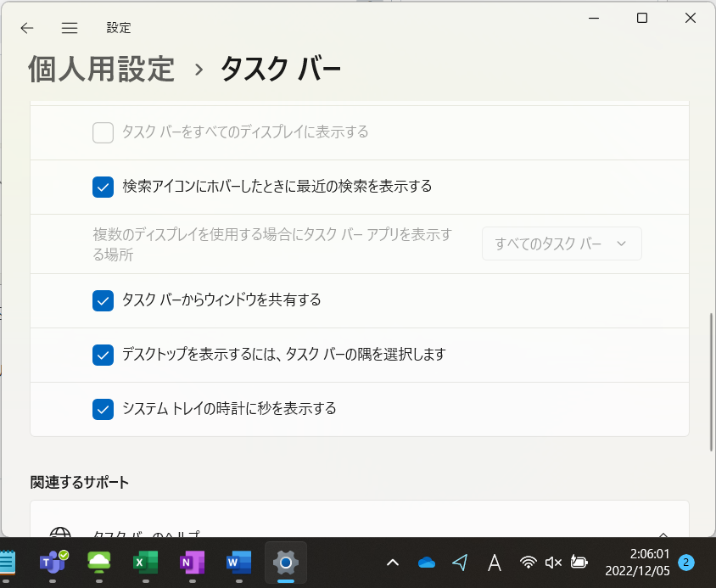Launch Excel from the taskbar

[x=146, y=563]
